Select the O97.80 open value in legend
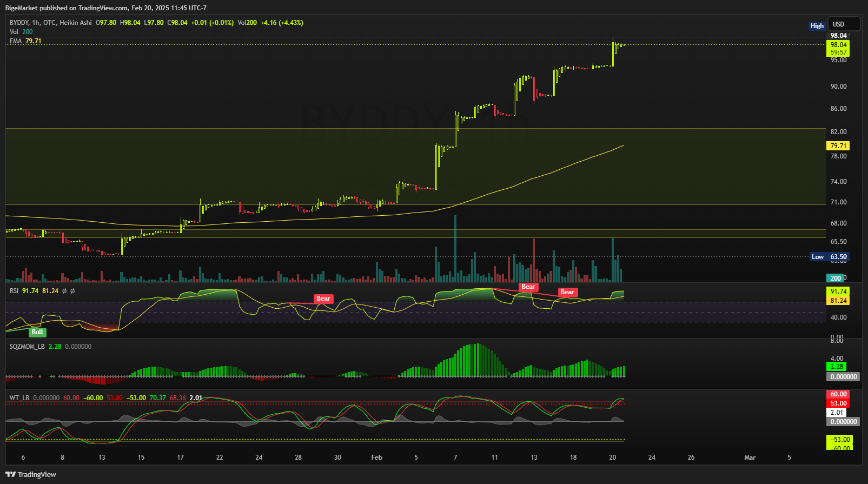868x484 pixels. [x=106, y=23]
